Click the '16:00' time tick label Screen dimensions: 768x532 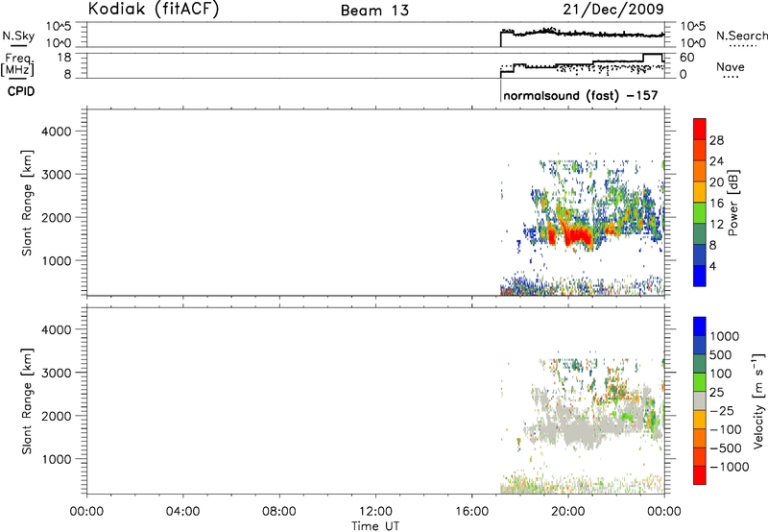click(471, 512)
